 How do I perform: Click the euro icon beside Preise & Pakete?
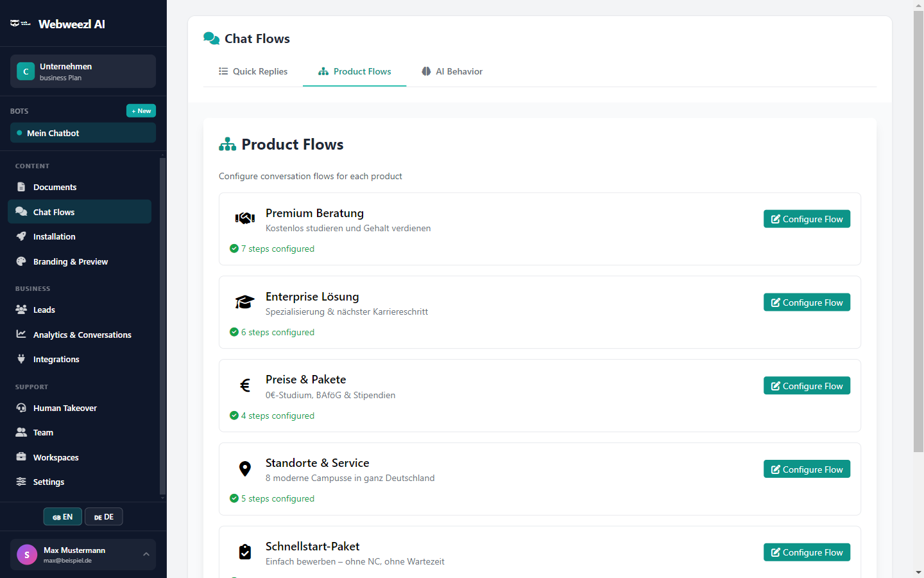tap(245, 385)
